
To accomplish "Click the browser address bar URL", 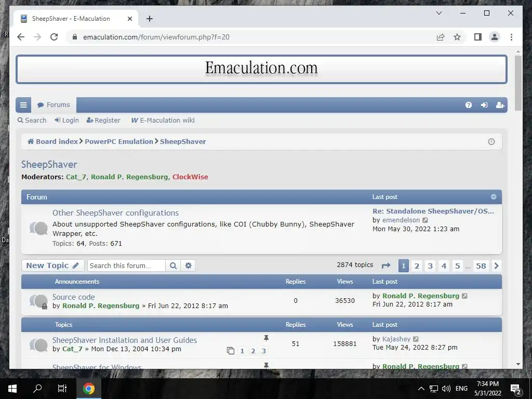I will point(156,37).
